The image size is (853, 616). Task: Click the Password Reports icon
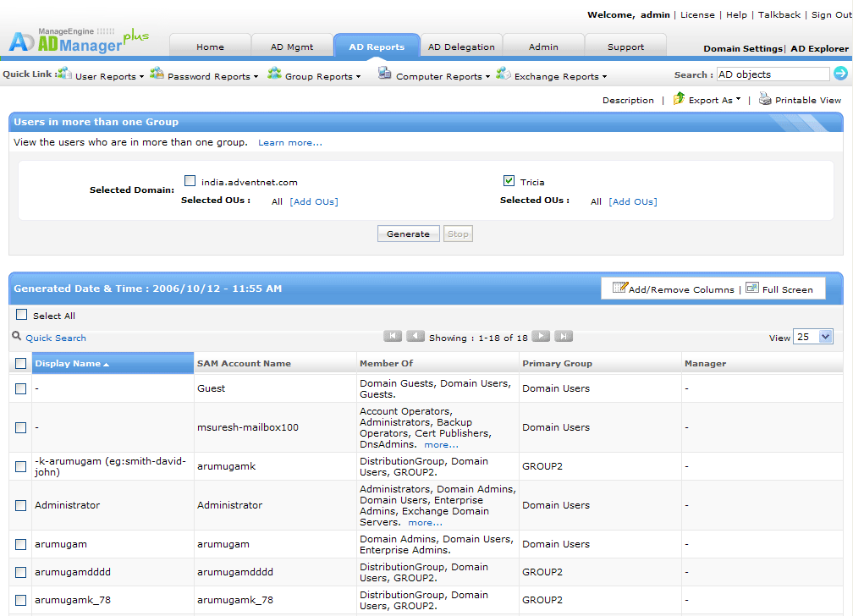coord(157,73)
